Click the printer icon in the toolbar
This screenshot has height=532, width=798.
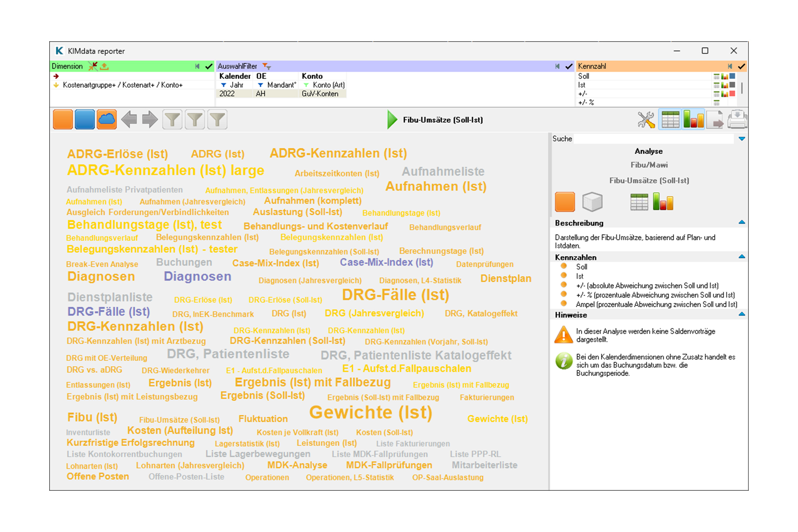click(737, 120)
